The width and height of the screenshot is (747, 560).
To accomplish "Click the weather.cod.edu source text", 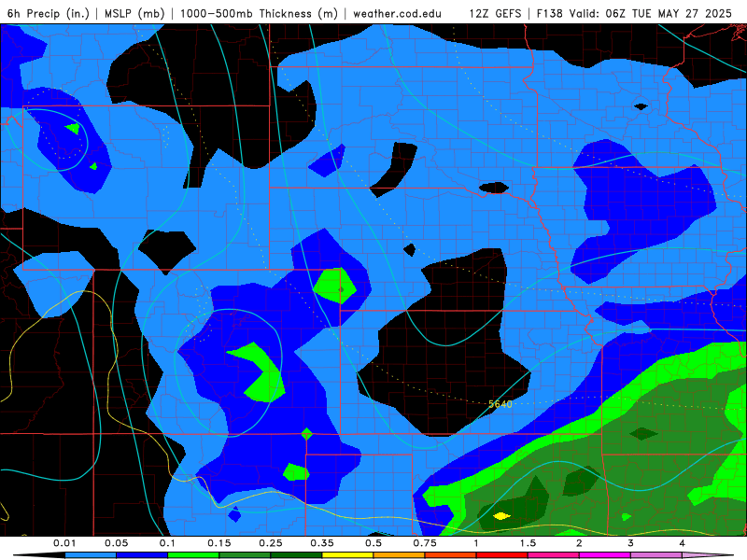I will [397, 13].
